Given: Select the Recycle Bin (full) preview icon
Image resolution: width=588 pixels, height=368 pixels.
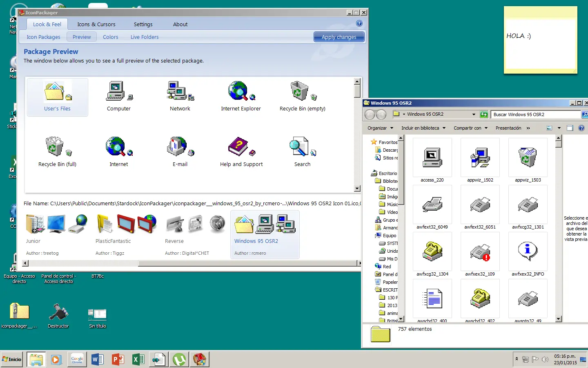Looking at the screenshot, I should (58, 152).
